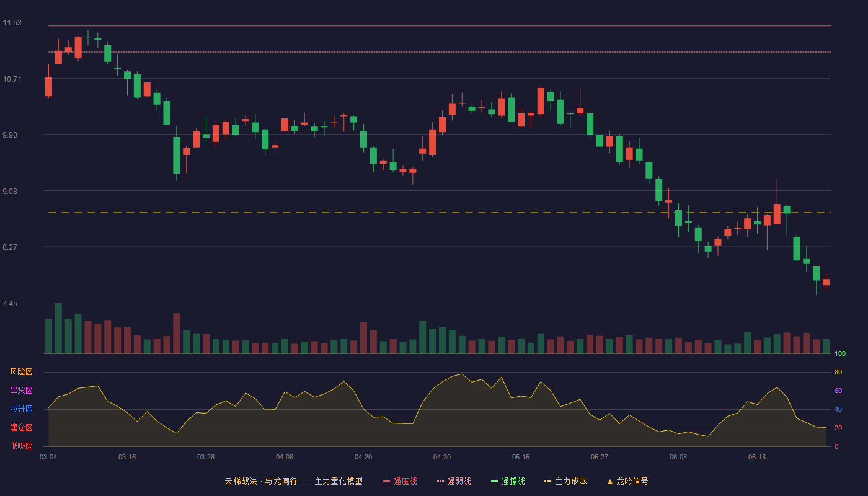Click the 04-20 date label

[x=363, y=457]
